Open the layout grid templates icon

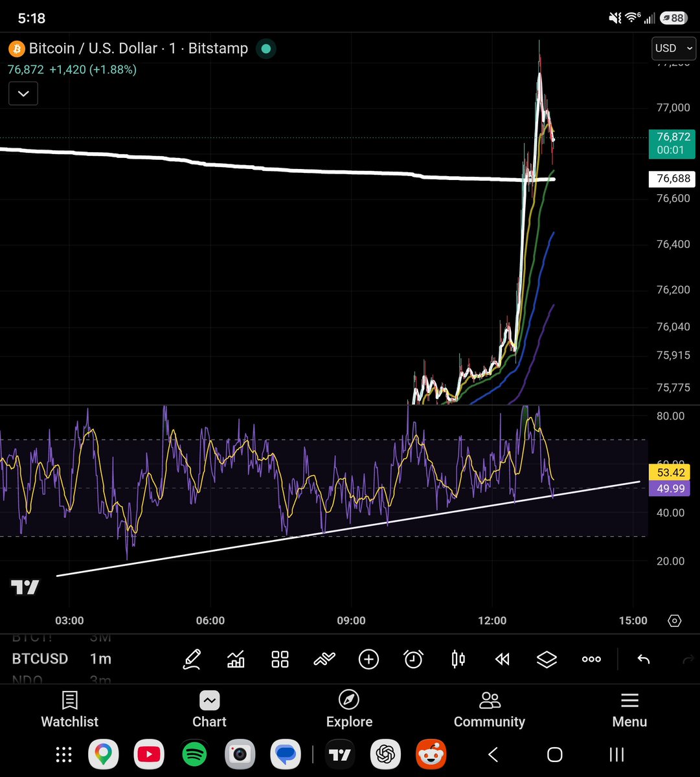[280, 659]
